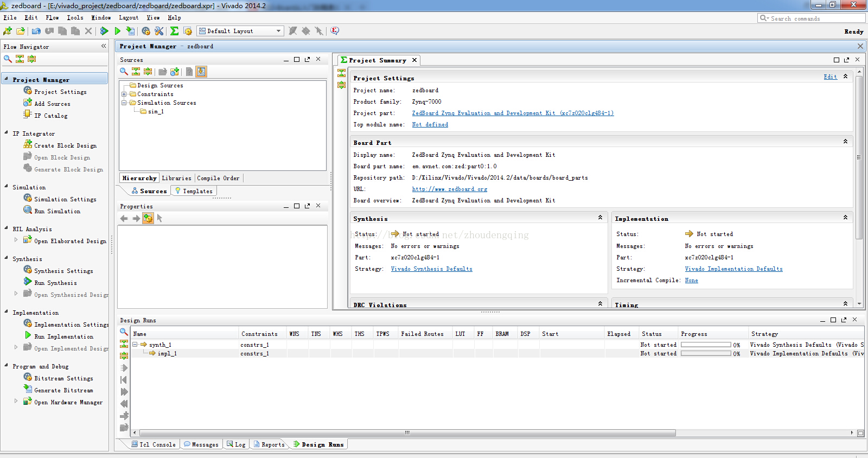Click Vivado Implementation Defaults link

[733, 269]
